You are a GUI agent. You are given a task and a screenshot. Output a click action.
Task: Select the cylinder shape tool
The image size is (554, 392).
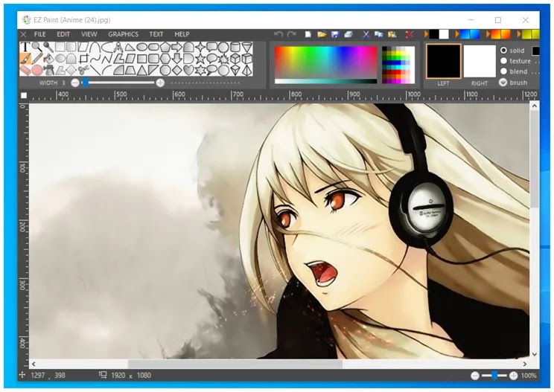point(235,47)
